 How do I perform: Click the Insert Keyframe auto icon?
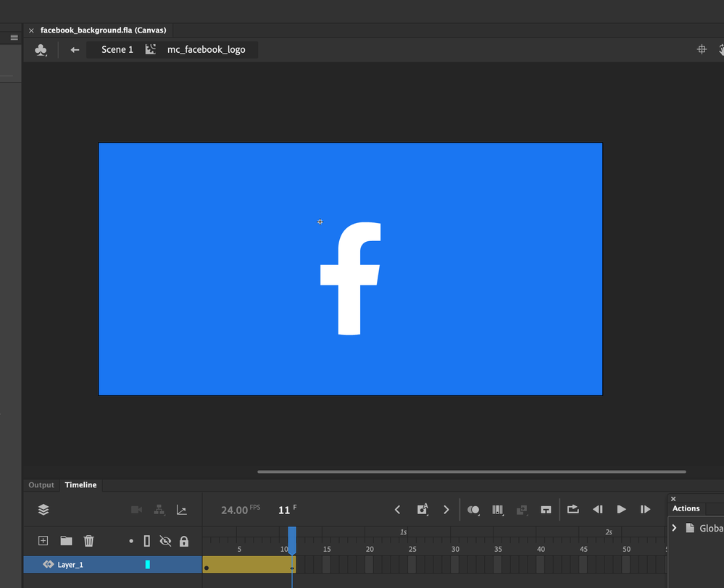click(423, 510)
